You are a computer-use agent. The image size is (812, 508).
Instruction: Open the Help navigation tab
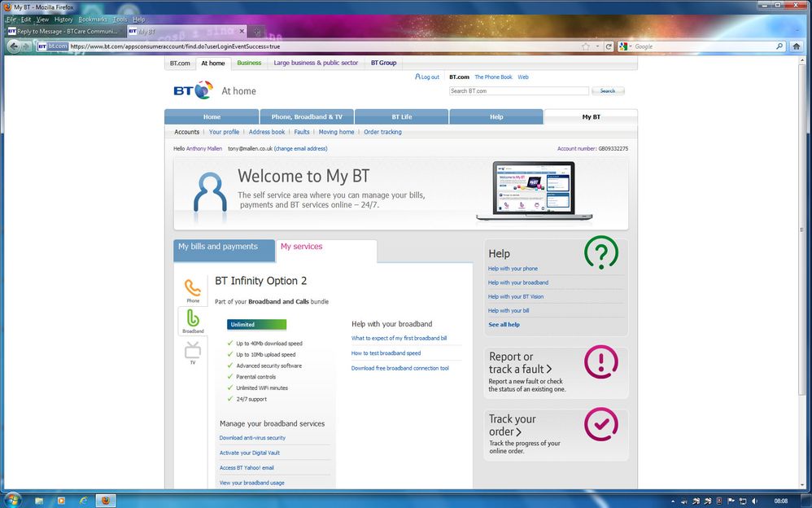(496, 116)
